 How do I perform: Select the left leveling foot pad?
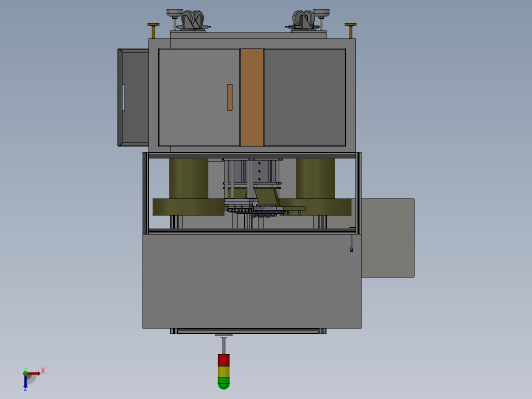[174, 13]
